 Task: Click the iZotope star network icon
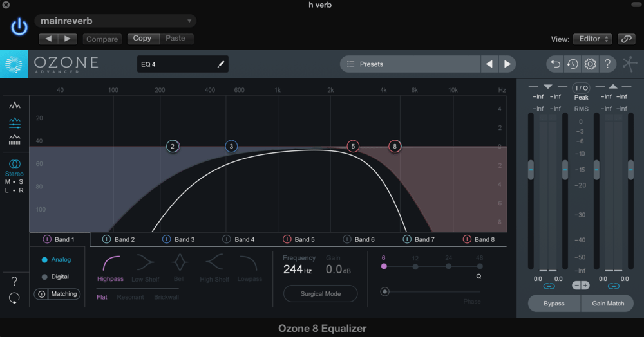629,64
